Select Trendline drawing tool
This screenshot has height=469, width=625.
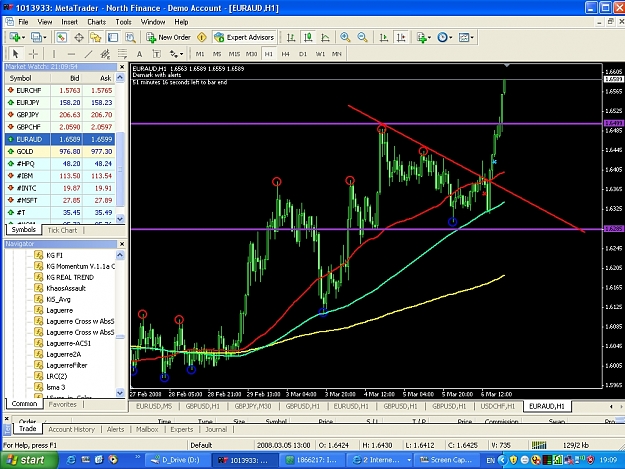[x=88, y=54]
